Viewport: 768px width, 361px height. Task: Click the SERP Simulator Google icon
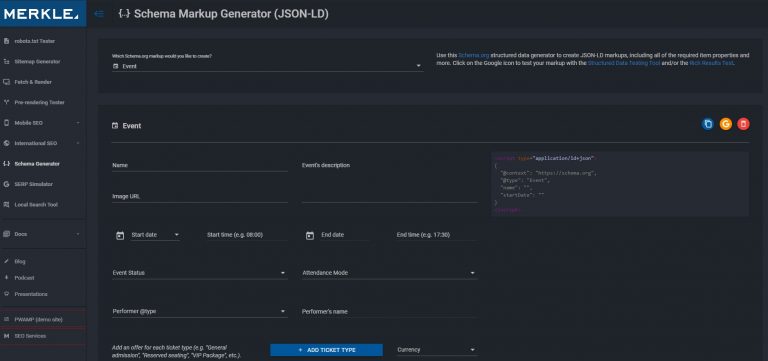[6, 184]
